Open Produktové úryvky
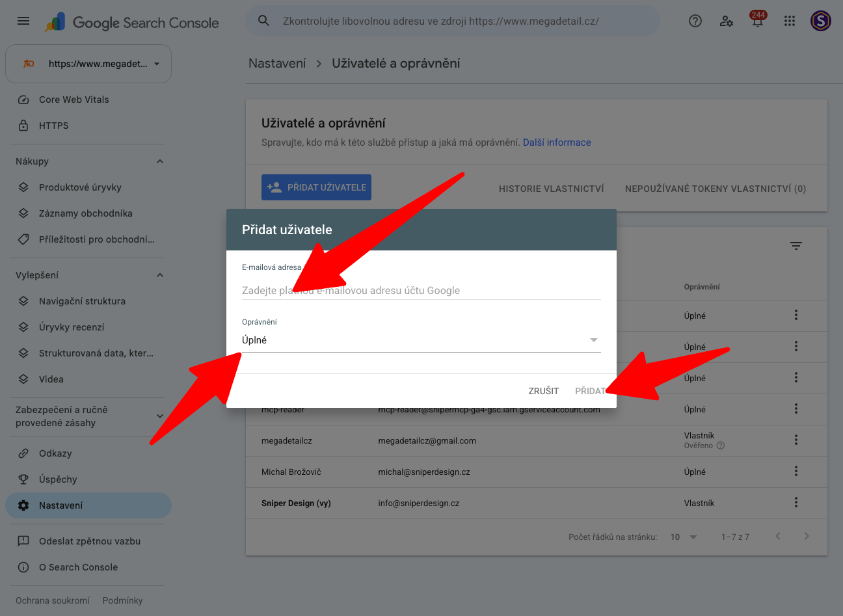843x616 pixels. click(88, 187)
